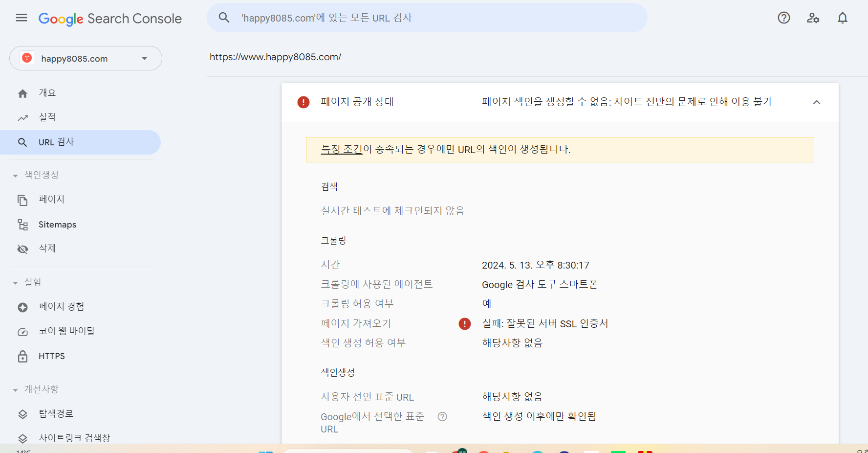This screenshot has height=453, width=868.
Task: Click the 색인 생성 허용 여부 label
Action: tap(363, 343)
